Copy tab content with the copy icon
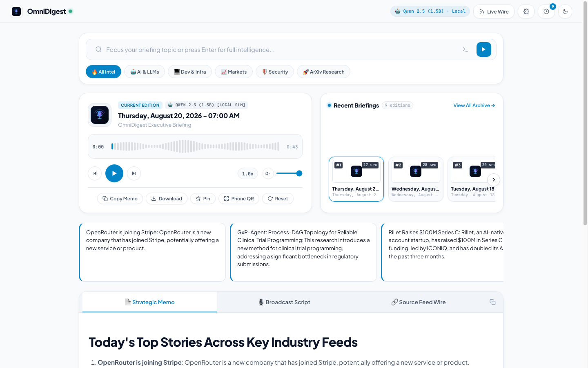Image resolution: width=588 pixels, height=368 pixels. pyautogui.click(x=493, y=302)
